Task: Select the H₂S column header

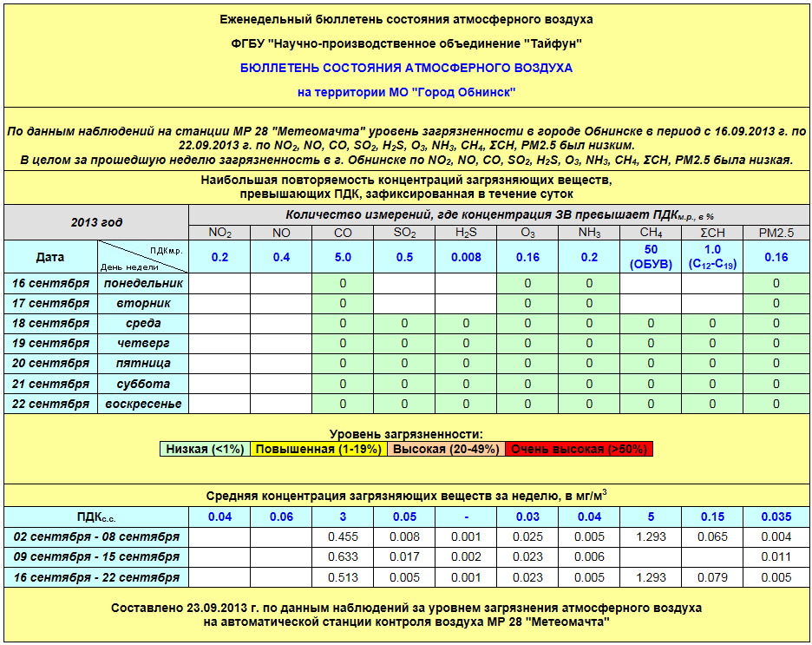Action: pos(466,233)
